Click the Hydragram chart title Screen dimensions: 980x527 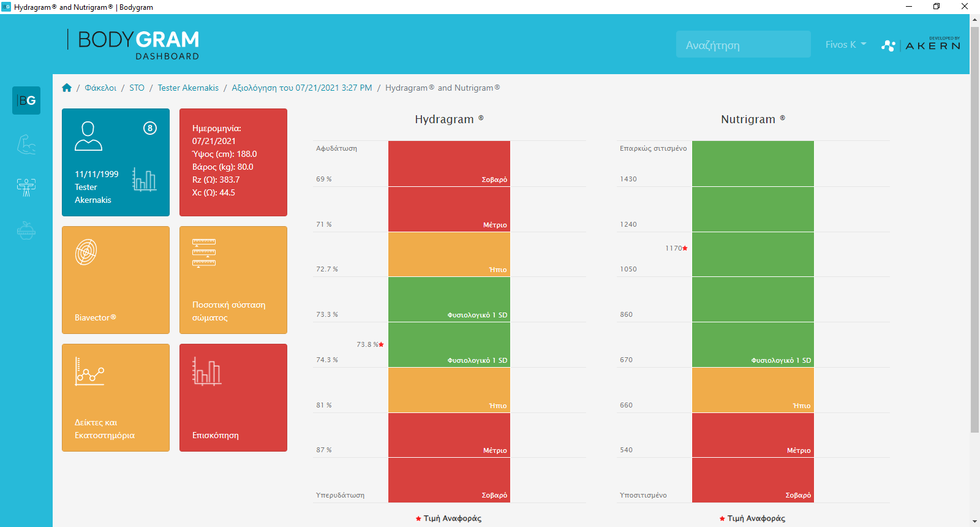tap(449, 119)
